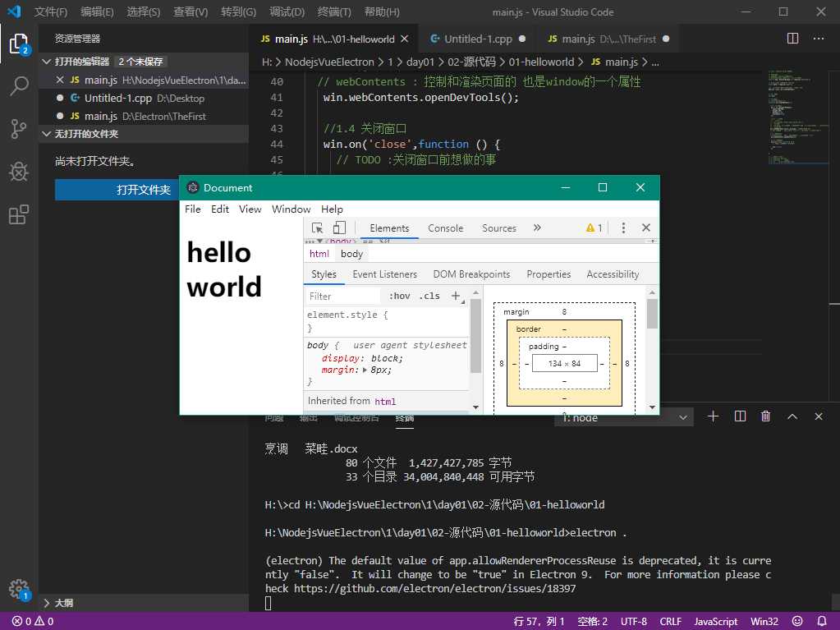Screen dimensions: 840x630
Task: Click the box model 134 × 84 content box
Action: [x=564, y=363]
